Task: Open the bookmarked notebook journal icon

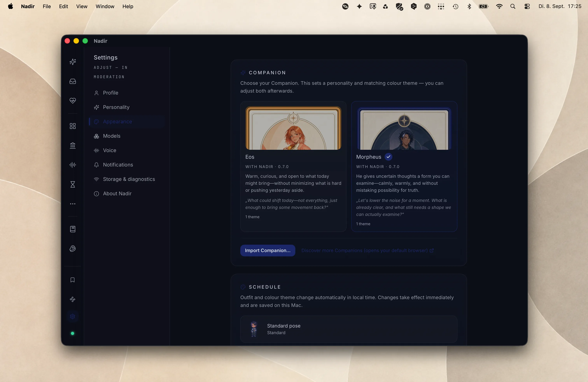Action: (73, 229)
